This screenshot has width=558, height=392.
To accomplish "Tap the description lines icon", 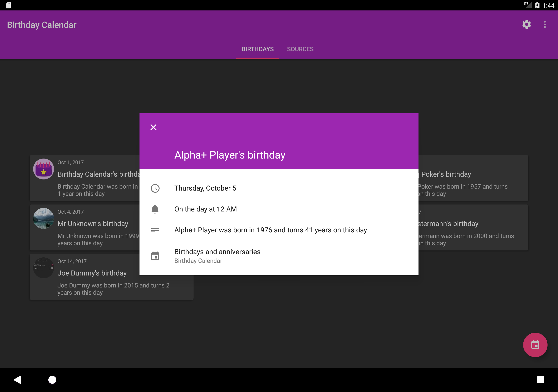I will tap(155, 230).
